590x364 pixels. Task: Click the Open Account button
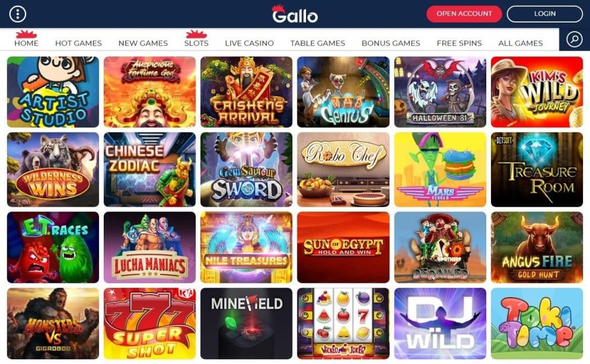pyautogui.click(x=464, y=14)
